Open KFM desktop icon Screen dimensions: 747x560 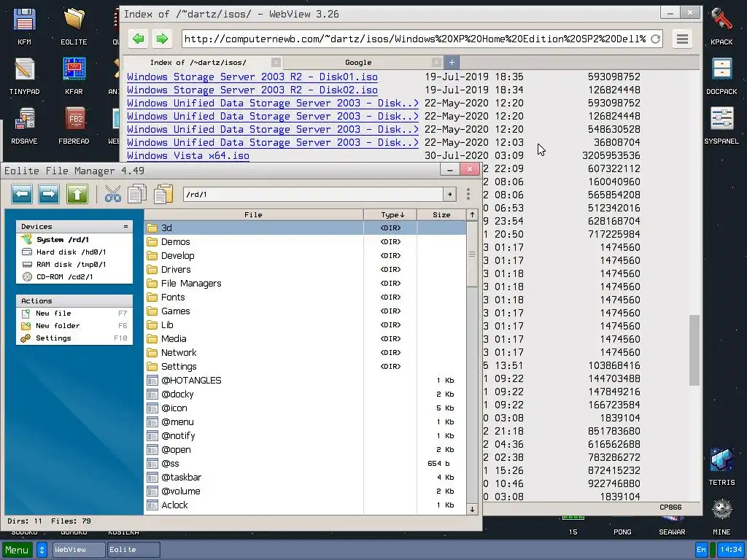pyautogui.click(x=24, y=26)
